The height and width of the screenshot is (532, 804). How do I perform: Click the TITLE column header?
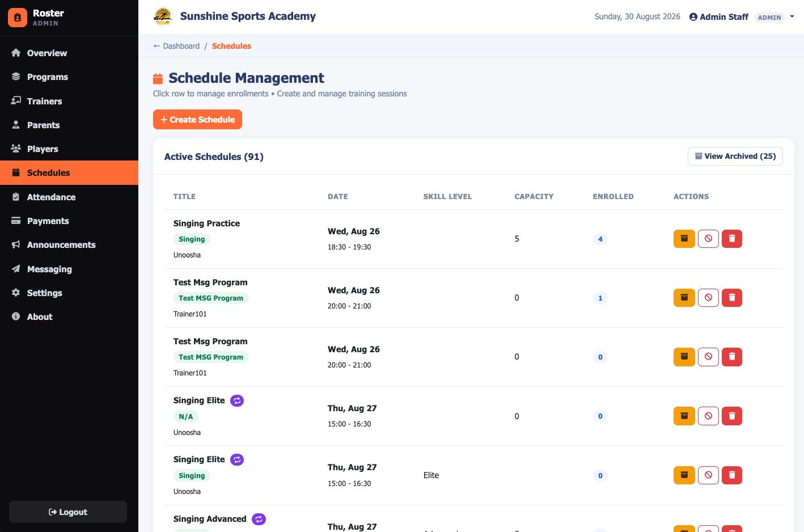coord(184,196)
